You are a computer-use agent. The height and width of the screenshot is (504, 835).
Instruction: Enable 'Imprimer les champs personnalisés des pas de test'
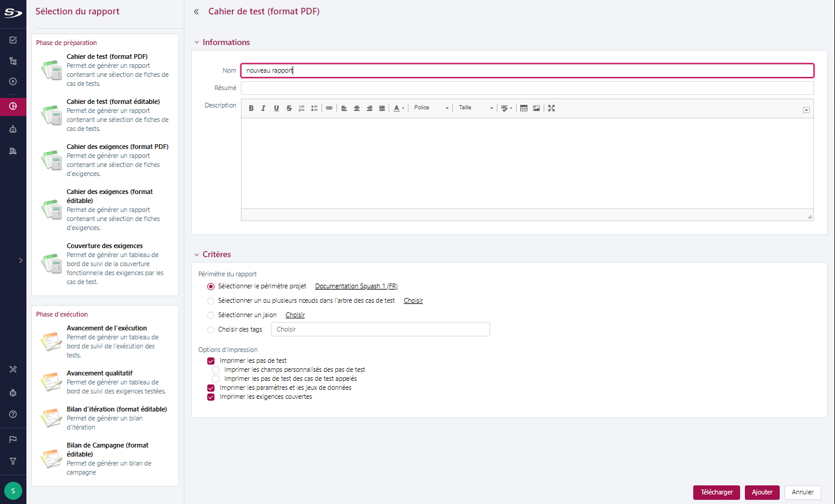pyautogui.click(x=216, y=369)
